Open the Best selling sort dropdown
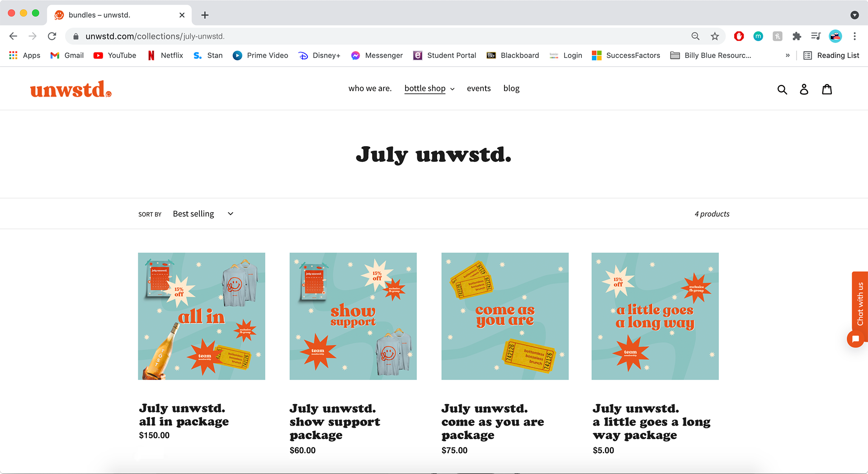Image resolution: width=868 pixels, height=474 pixels. tap(203, 214)
